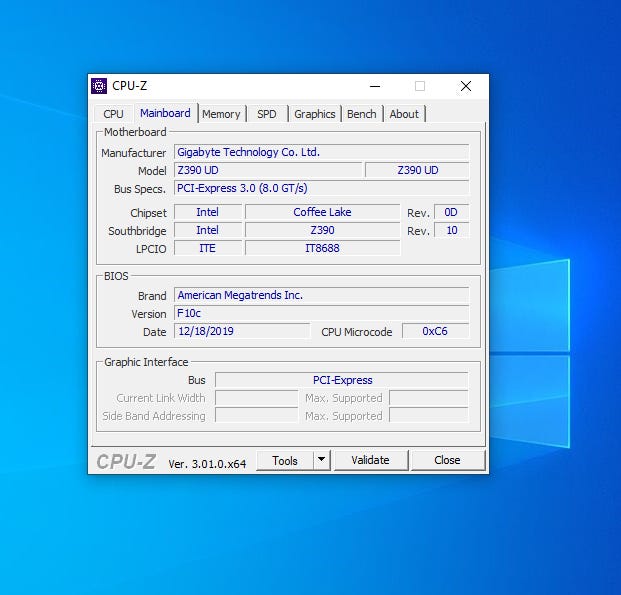
Task: Click the Southbridge Z390 value
Action: [x=322, y=230]
